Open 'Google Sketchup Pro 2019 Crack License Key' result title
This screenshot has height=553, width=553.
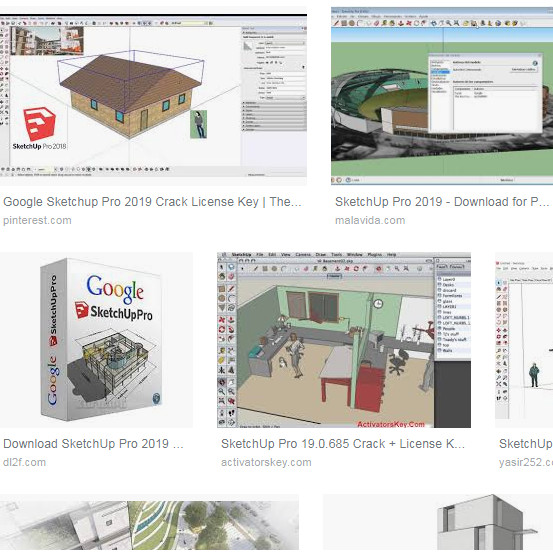152,202
